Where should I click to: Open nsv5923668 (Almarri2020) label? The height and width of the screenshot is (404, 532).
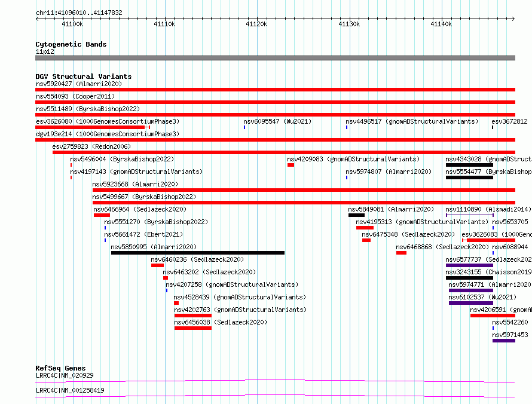[135, 184]
